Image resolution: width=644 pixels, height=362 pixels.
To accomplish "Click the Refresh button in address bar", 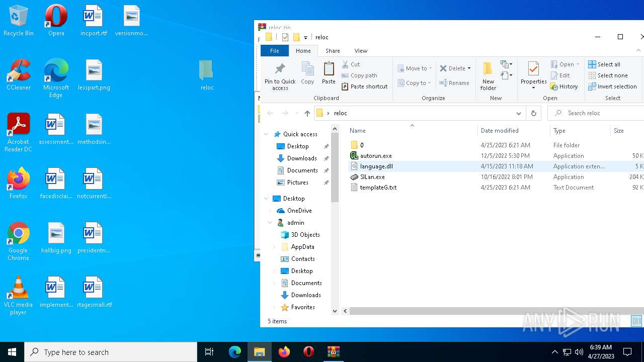I will click(x=534, y=113).
